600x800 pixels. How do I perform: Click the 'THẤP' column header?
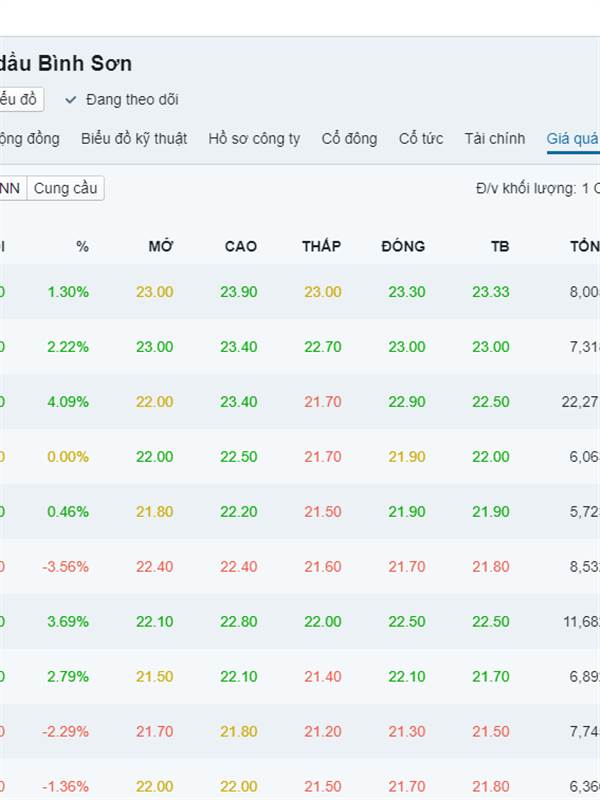pyautogui.click(x=321, y=246)
